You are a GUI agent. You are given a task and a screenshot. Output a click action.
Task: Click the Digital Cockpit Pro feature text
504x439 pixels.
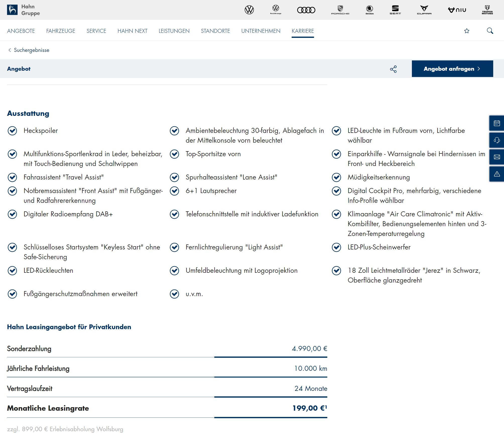(414, 196)
